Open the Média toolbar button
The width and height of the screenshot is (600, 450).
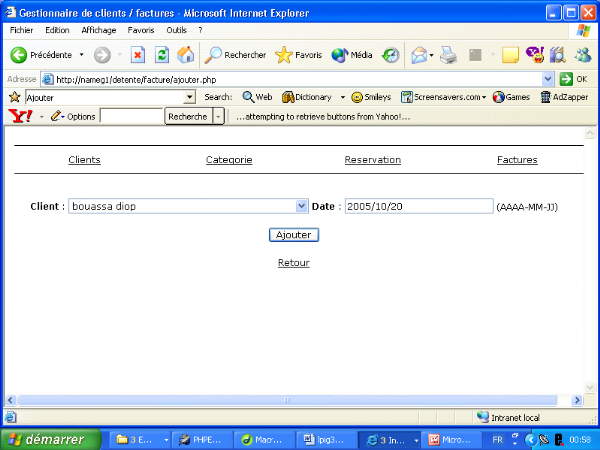(x=352, y=55)
